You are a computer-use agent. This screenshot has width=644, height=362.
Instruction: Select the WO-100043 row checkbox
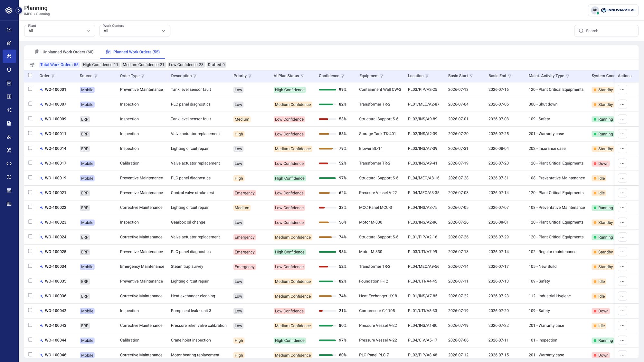pyautogui.click(x=30, y=325)
